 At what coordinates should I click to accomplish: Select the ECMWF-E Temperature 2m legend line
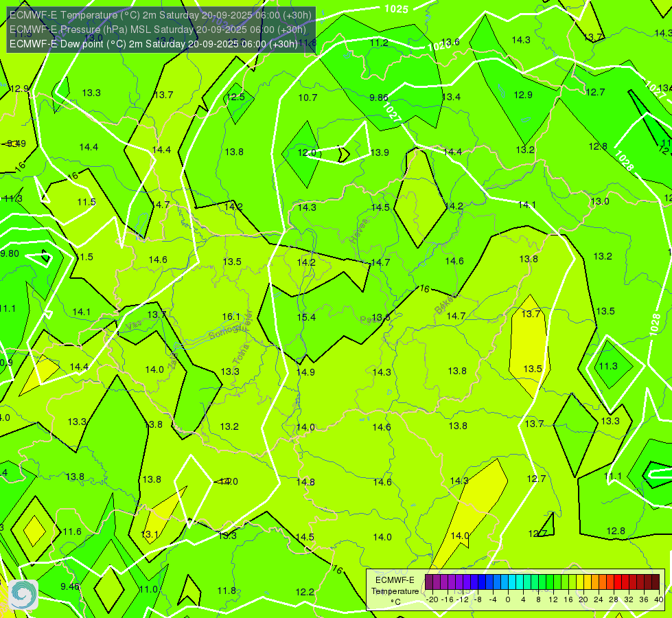click(161, 15)
